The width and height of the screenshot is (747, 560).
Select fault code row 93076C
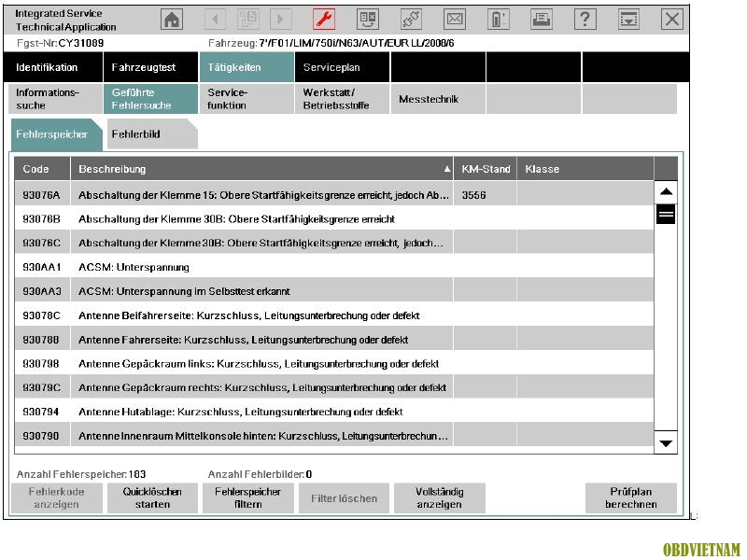coord(334,243)
